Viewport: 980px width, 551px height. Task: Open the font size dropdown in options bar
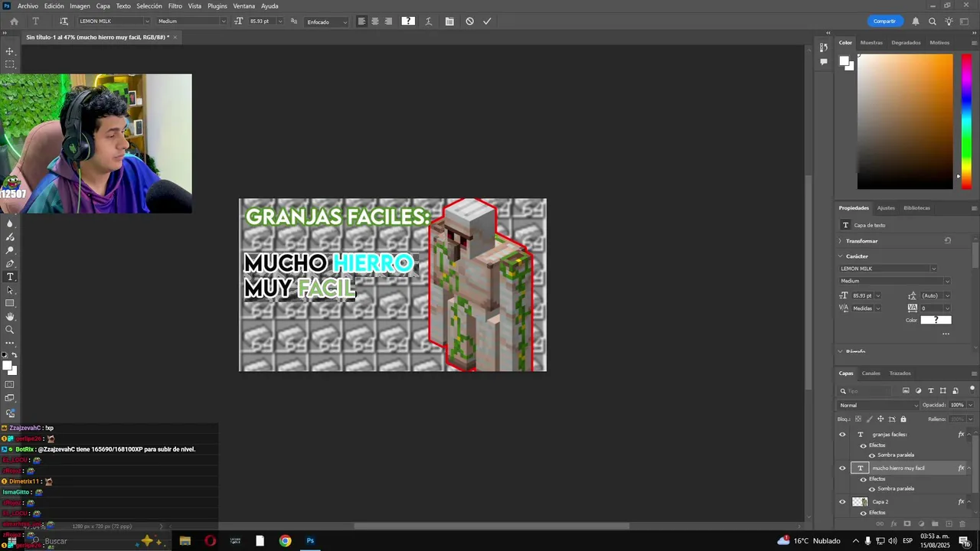pos(279,21)
